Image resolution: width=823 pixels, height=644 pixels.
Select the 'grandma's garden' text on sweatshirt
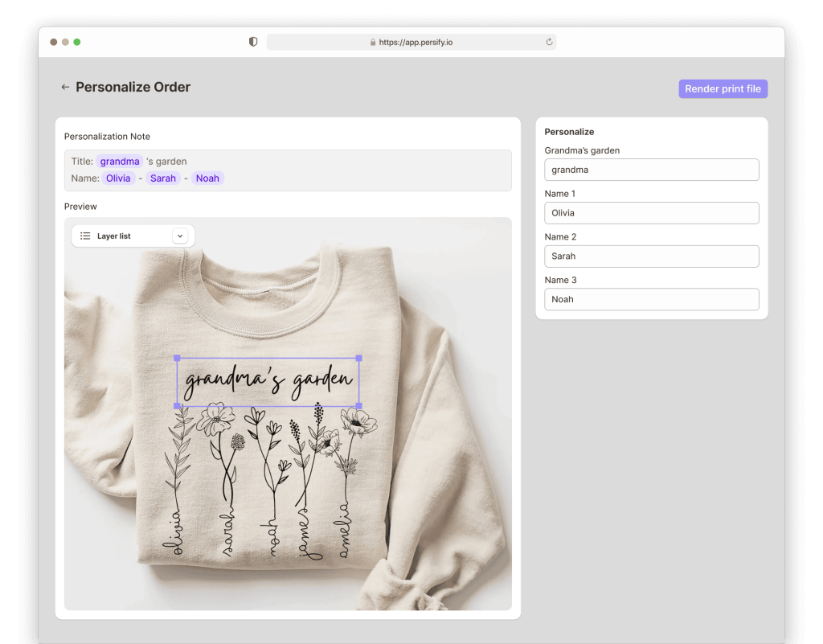268,383
